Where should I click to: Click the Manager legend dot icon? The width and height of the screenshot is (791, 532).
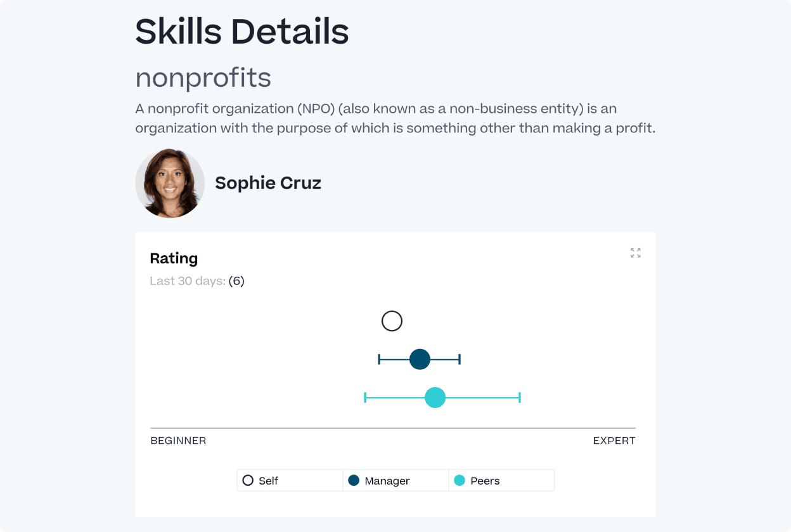pos(354,480)
